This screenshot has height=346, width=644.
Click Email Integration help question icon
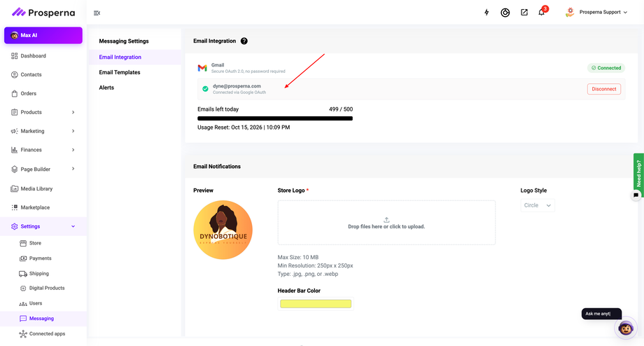244,41
